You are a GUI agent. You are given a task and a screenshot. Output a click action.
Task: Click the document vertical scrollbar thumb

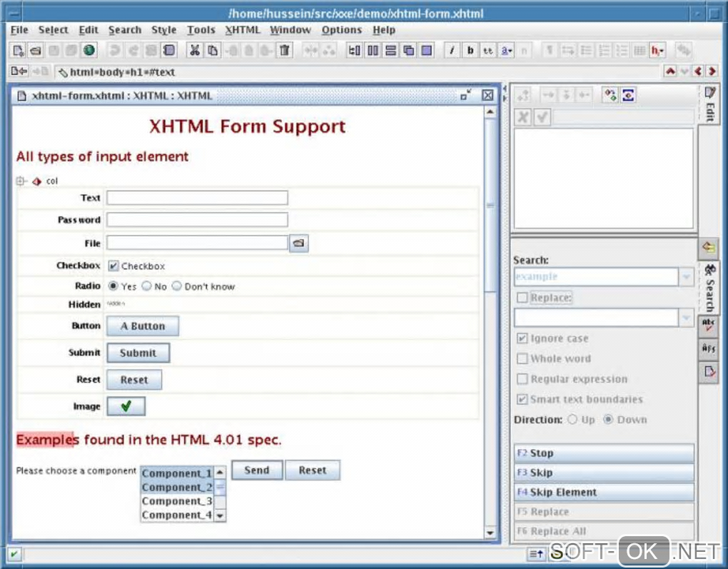490,206
